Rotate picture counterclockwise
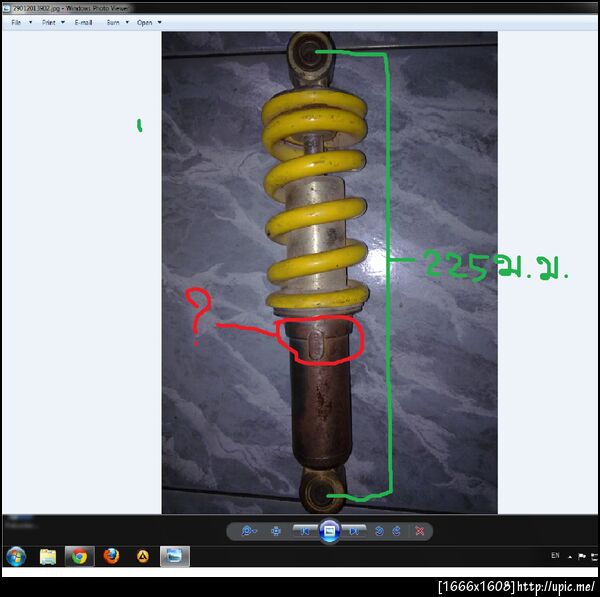The image size is (600, 597). (x=379, y=531)
